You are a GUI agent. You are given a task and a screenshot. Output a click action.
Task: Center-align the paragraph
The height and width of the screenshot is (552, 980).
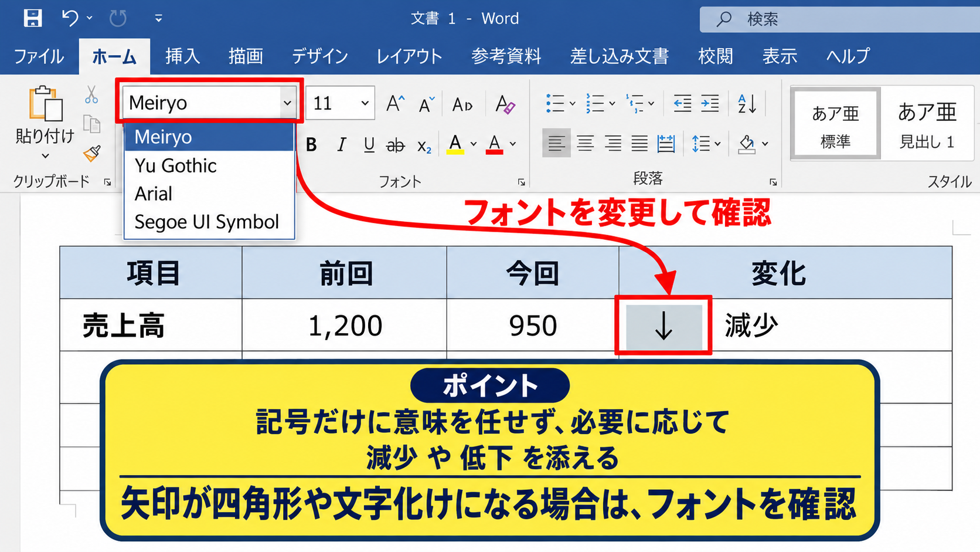point(585,143)
